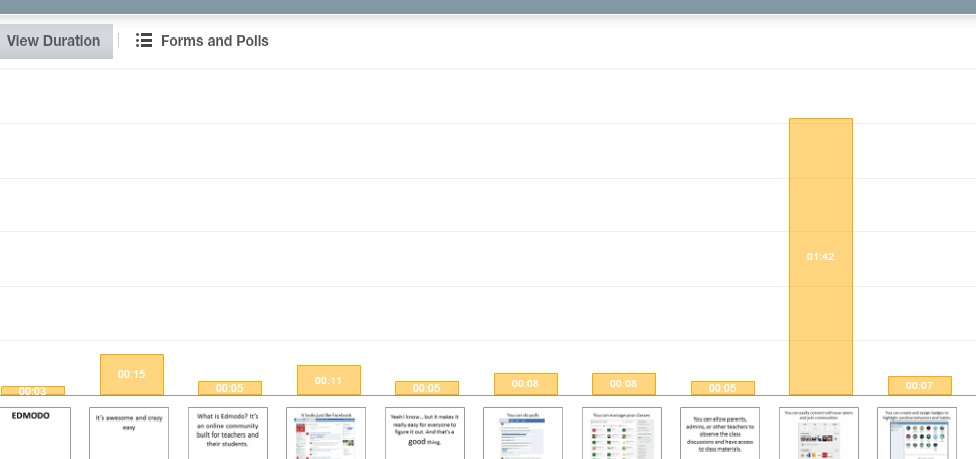Image resolution: width=976 pixels, height=459 pixels.
Task: Open the Forms and Polls tab
Action: pos(214,41)
